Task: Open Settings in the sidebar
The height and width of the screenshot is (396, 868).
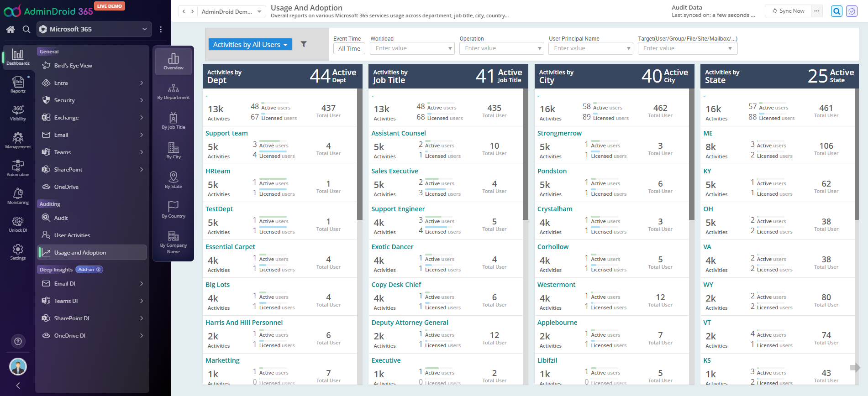Action: [18, 252]
